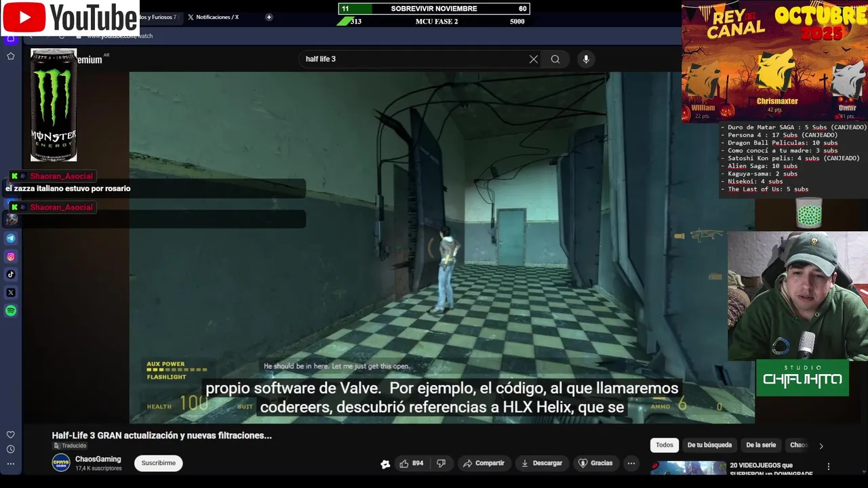Viewport: 868px width, 488px height.
Task: Open sidebar history clock icon
Action: tap(11, 449)
